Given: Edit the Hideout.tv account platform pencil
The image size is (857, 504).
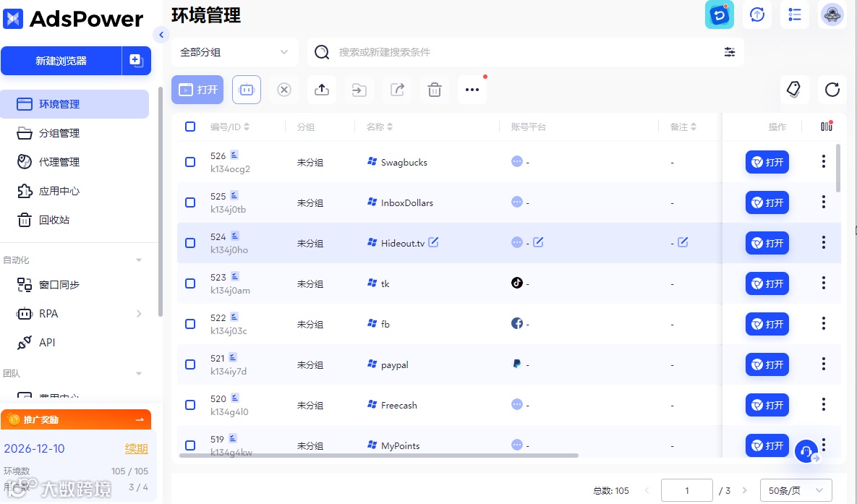Looking at the screenshot, I should click(x=538, y=242).
